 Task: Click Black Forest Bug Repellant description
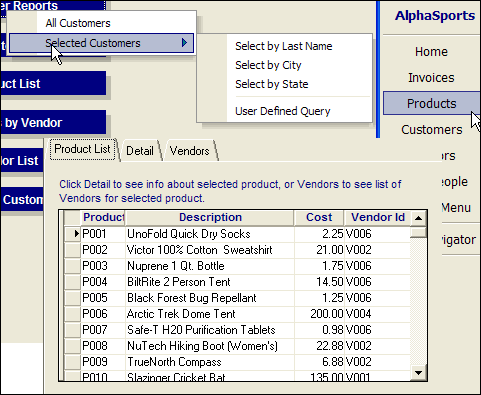192,298
